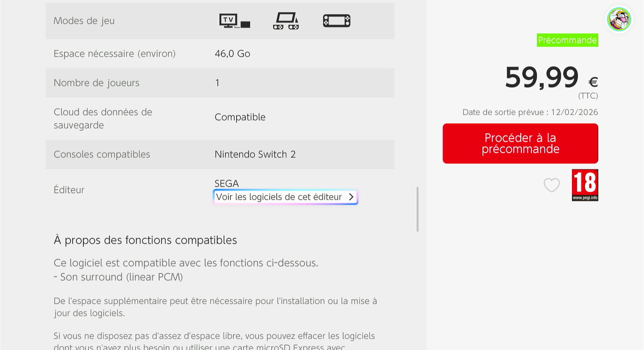Click the page vertical scrollbar thumb

418,209
